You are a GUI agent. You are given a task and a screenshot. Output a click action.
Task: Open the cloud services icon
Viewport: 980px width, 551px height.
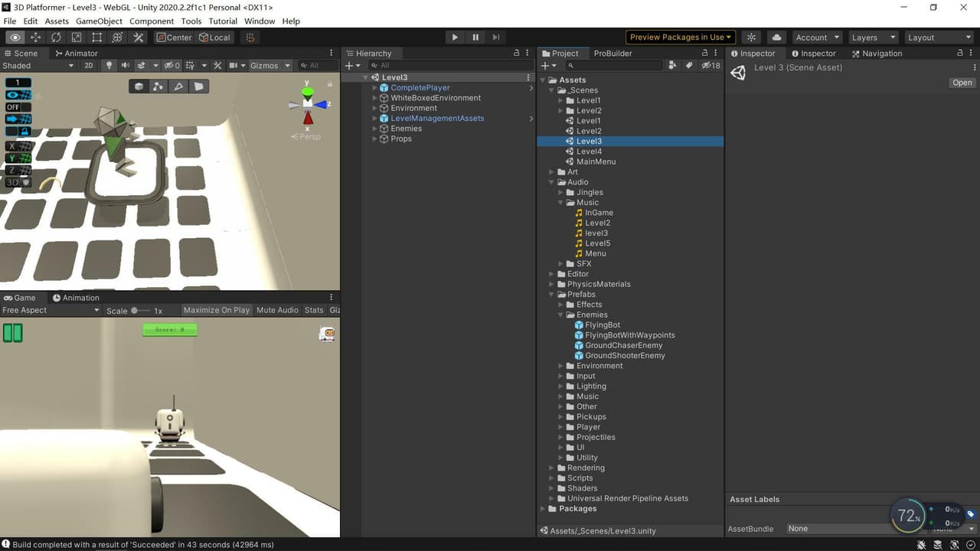777,37
